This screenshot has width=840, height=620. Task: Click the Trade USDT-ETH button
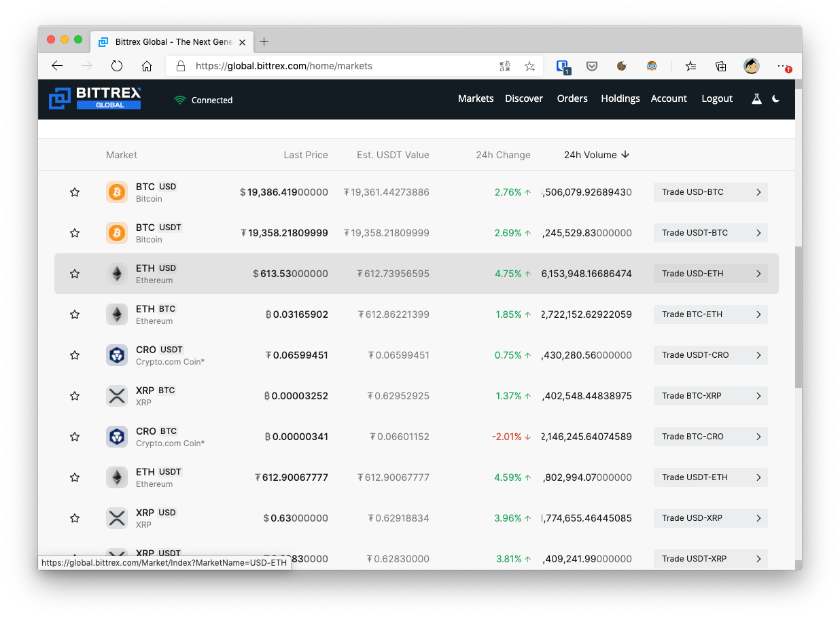(711, 477)
